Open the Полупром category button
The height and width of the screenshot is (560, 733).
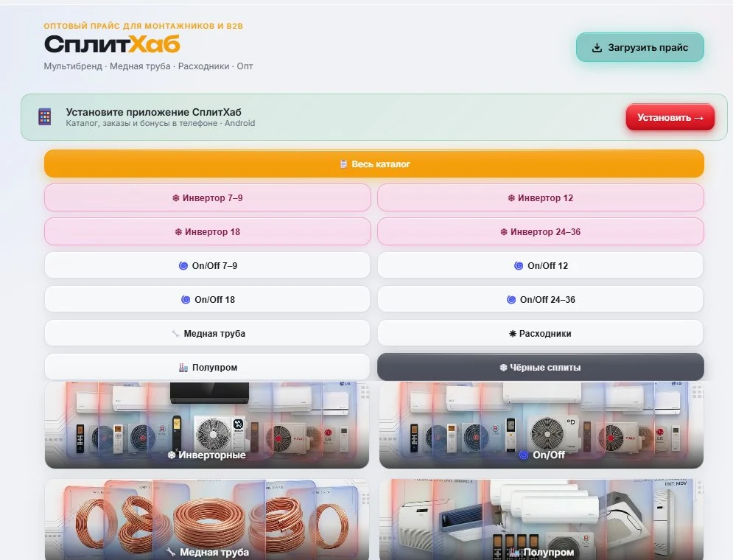[208, 367]
